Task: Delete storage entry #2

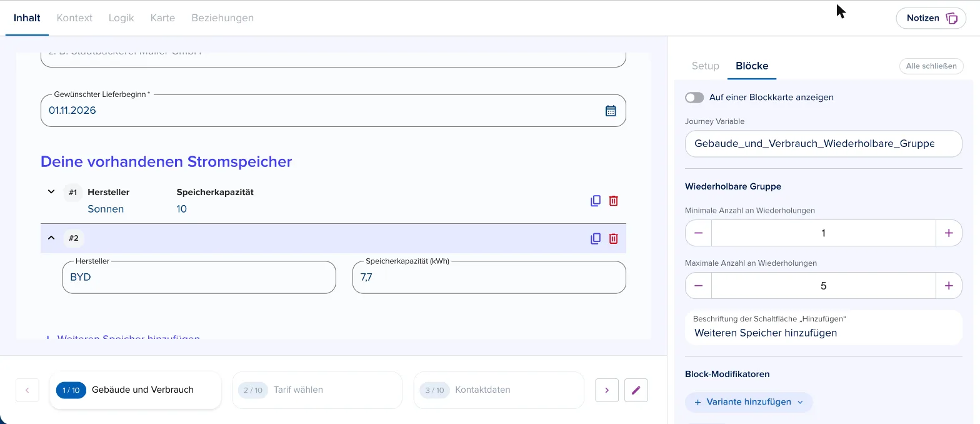Action: [614, 238]
